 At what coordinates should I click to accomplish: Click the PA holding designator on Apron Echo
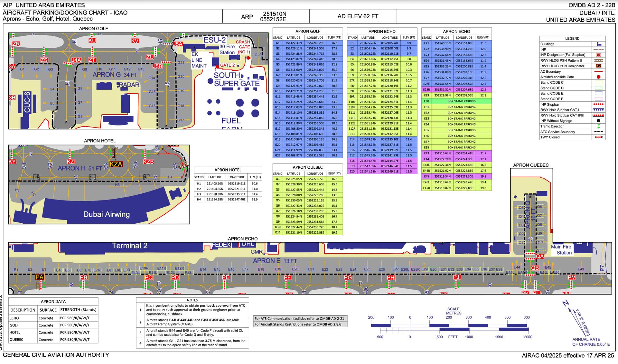point(40,277)
